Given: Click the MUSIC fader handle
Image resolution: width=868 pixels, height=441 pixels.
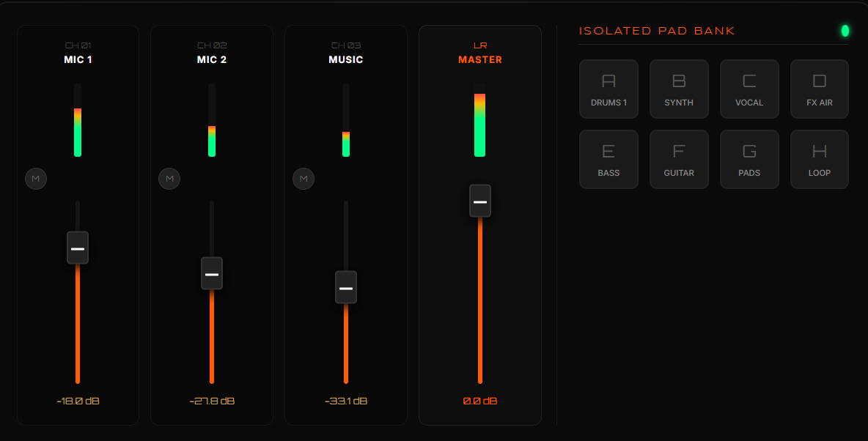Looking at the screenshot, I should [x=346, y=287].
